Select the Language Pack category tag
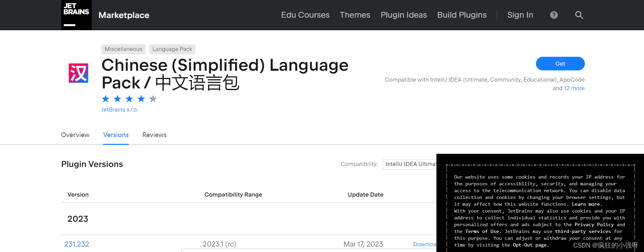 pos(172,49)
